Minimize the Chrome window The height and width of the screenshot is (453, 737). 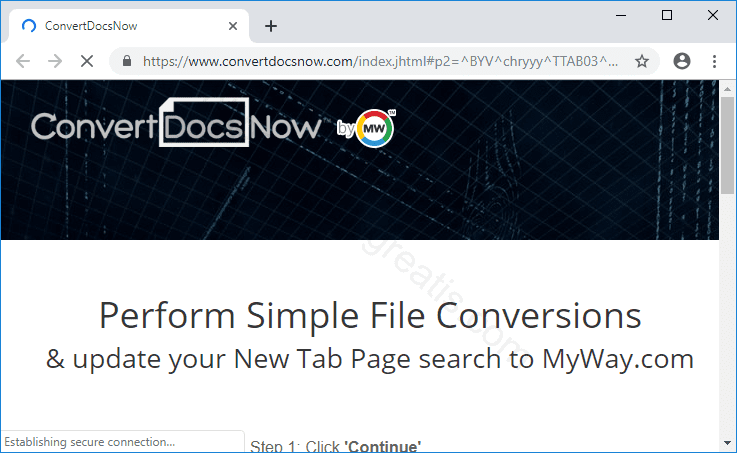pos(621,15)
